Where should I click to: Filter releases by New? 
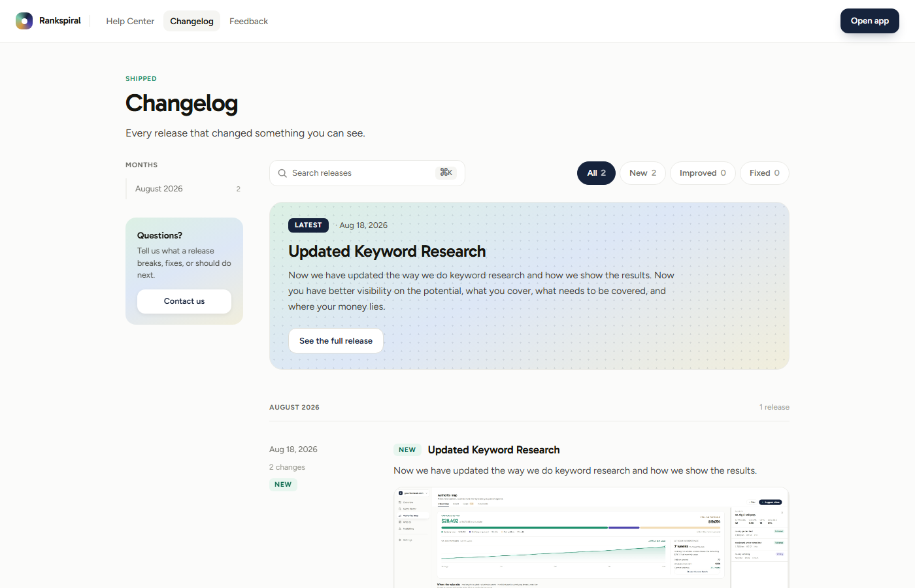(x=642, y=173)
